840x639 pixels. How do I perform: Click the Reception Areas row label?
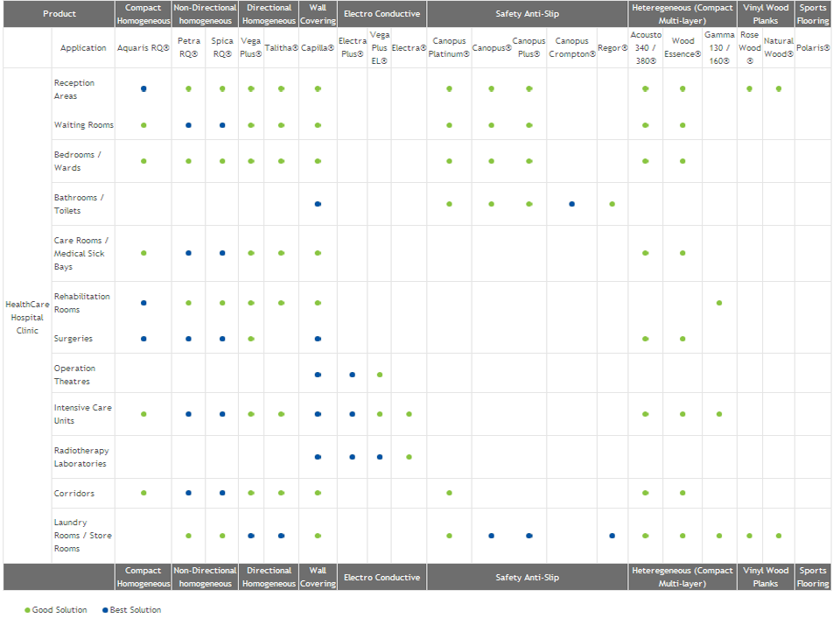[73, 89]
